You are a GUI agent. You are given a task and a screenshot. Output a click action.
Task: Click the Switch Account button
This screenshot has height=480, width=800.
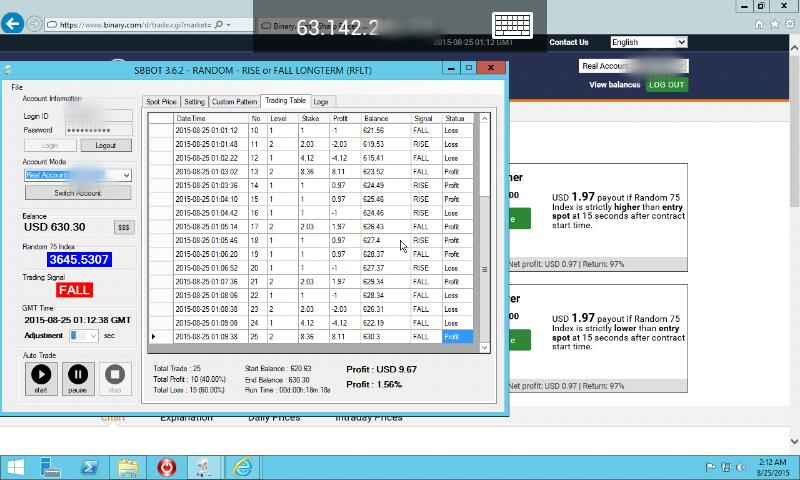(x=78, y=193)
